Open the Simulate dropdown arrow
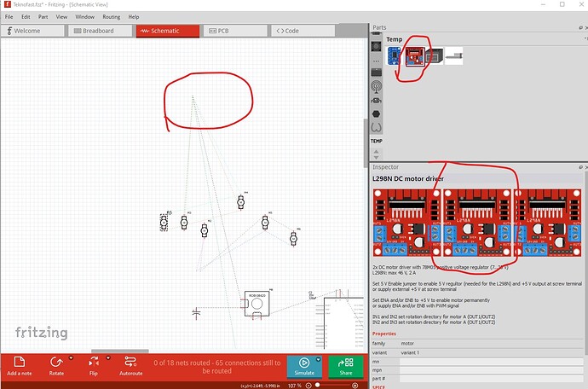 tap(319, 359)
